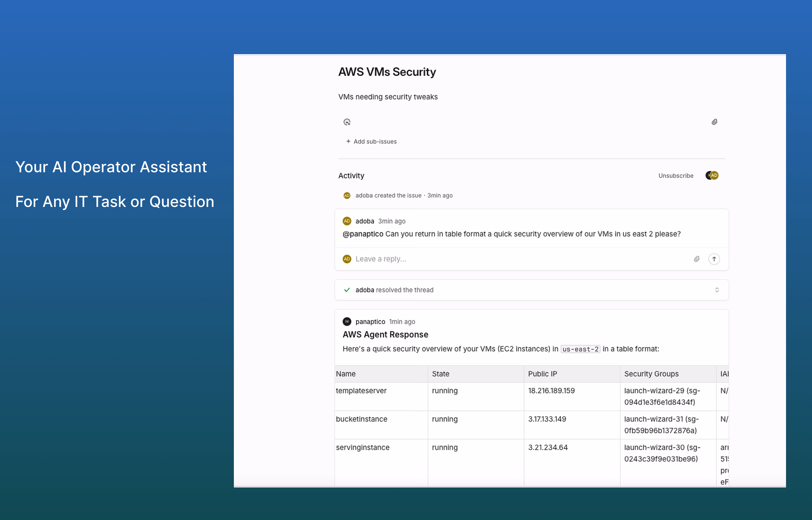
Task: Click the issue attachment paperclip icon
Action: pos(714,122)
